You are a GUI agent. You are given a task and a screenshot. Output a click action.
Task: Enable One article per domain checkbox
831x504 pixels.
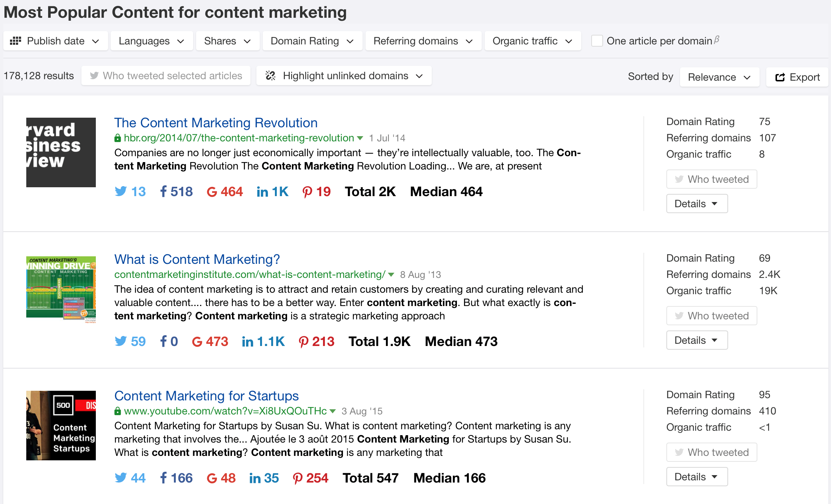[597, 41]
